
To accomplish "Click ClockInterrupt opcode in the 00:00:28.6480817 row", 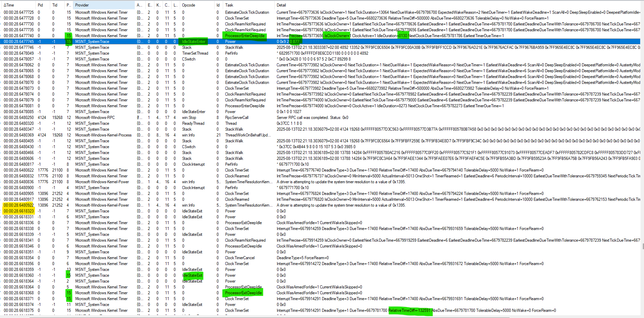I will click(x=193, y=164).
